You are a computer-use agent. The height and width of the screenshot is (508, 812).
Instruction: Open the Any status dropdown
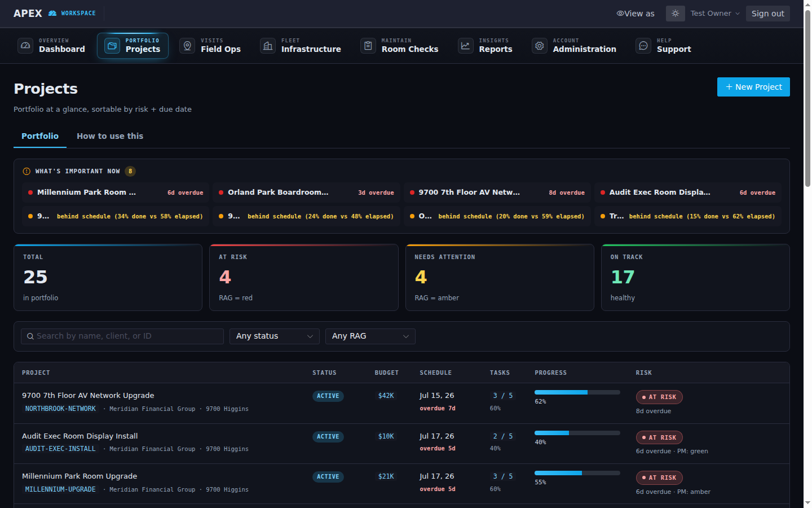point(275,336)
